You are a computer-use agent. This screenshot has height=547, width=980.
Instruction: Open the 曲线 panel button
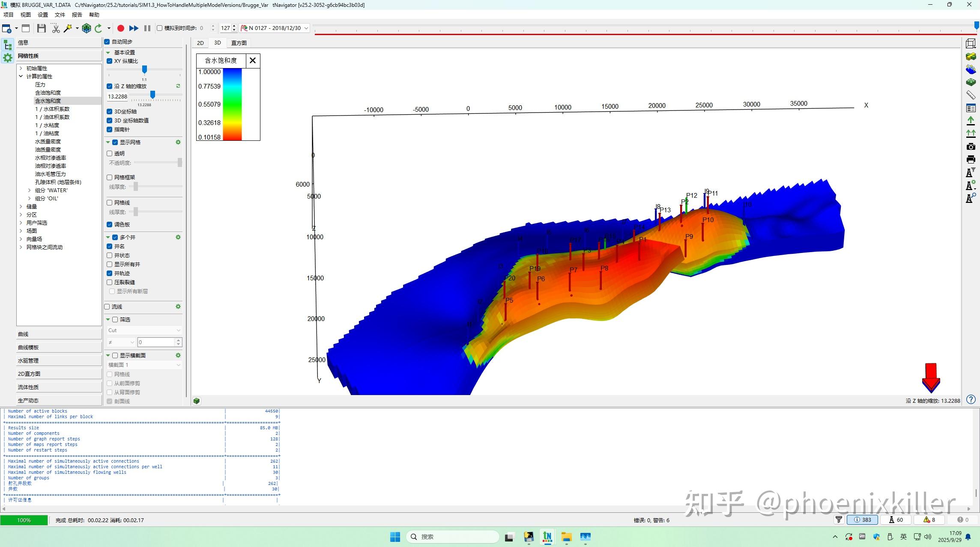coord(59,334)
